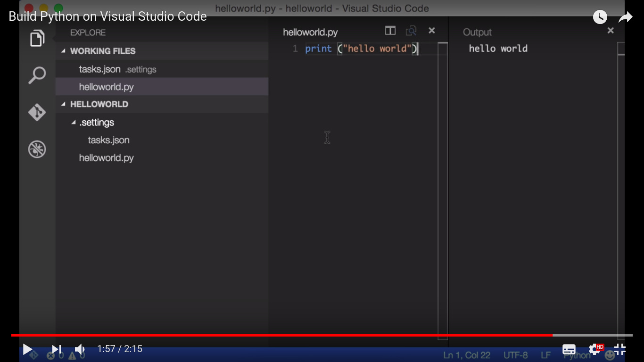644x362 pixels.
Task: Open video quality settings gear
Action: pos(595,349)
